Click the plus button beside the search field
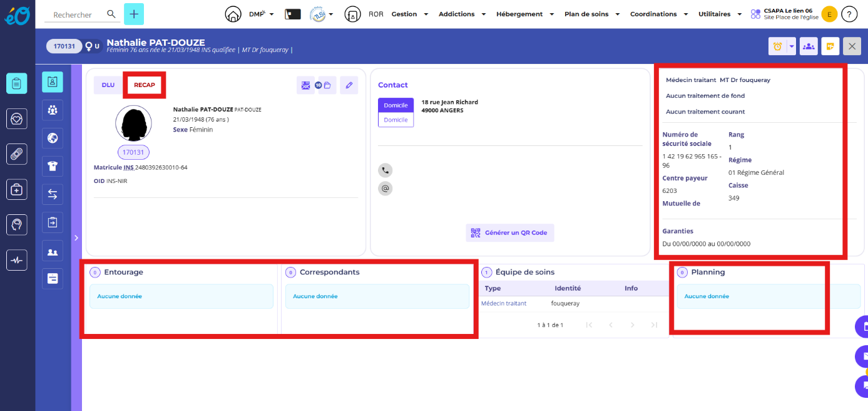The height and width of the screenshot is (411, 868). click(x=133, y=14)
